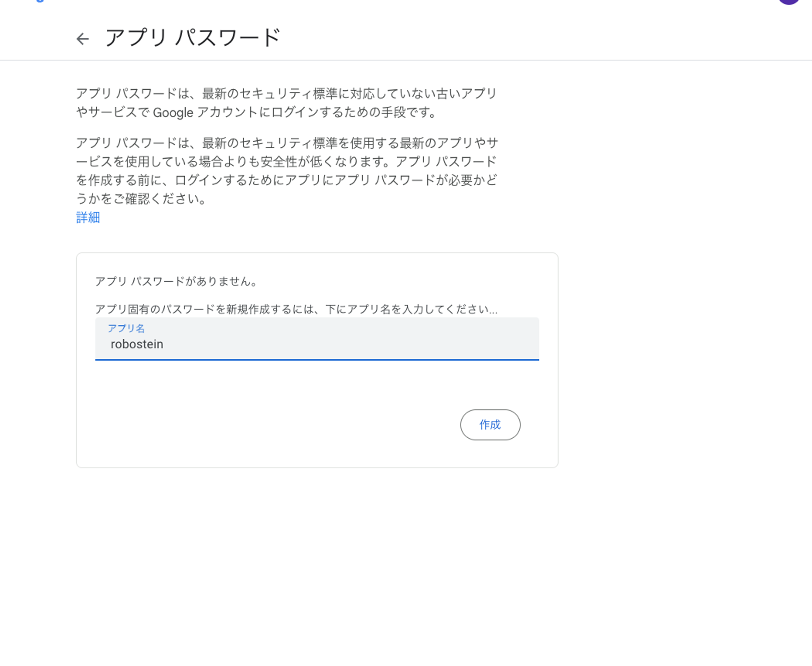Open the 詳細 link
Viewport: 812px width, 666px height.
[88, 217]
